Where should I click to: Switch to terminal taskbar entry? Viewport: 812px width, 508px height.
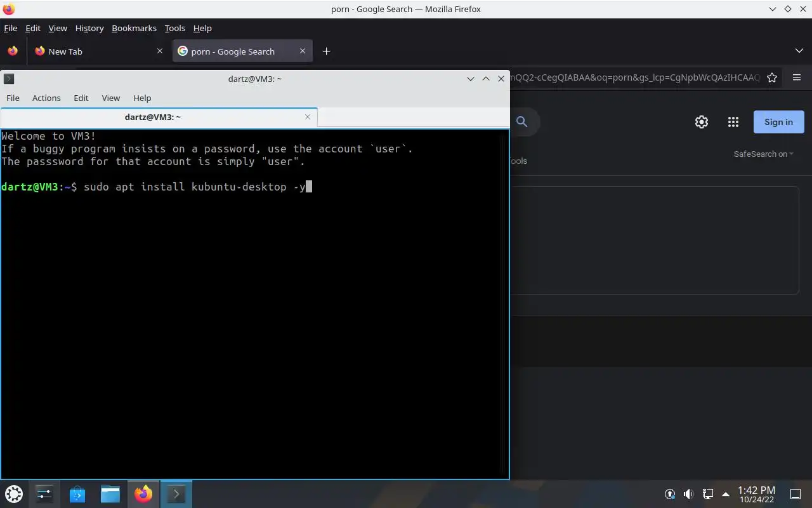(176, 493)
